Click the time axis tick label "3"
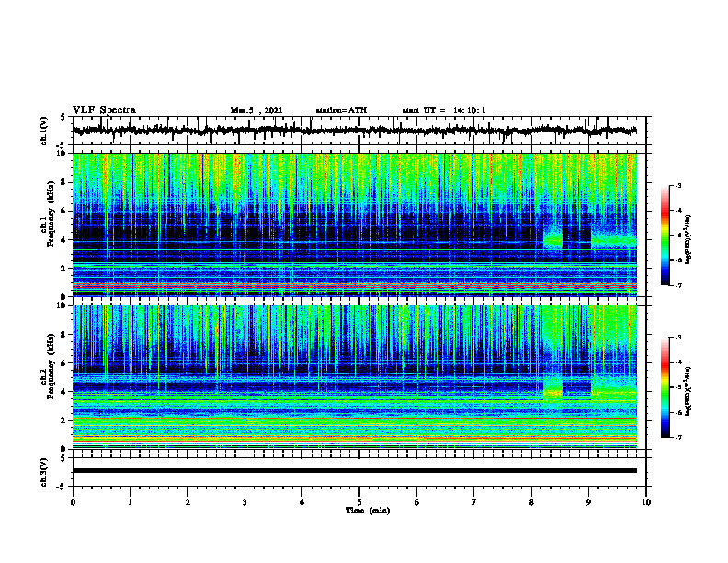 (245, 502)
